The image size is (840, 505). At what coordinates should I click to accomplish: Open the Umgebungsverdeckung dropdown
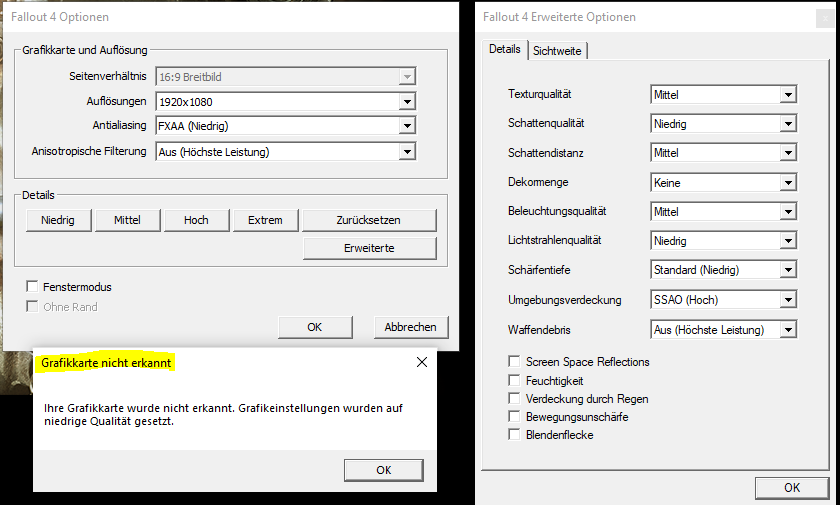[723, 299]
